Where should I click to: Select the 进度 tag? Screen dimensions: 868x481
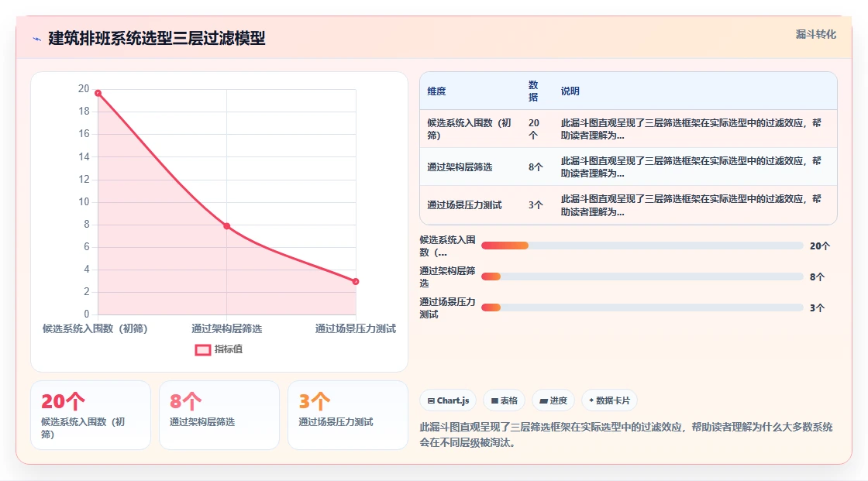tap(553, 400)
